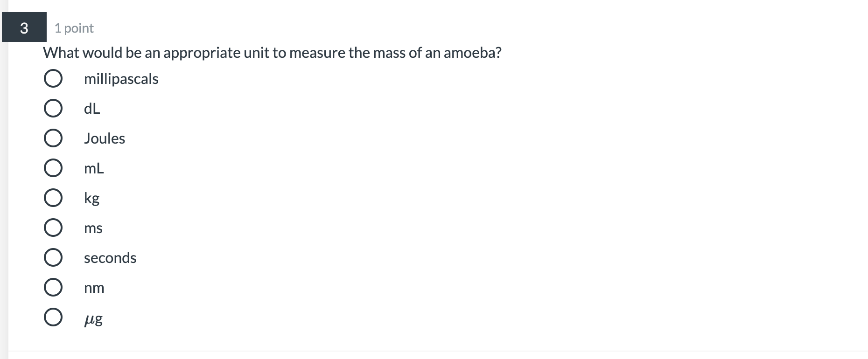This screenshot has width=868, height=359.
Task: Select the μg radio button
Action: (x=53, y=317)
